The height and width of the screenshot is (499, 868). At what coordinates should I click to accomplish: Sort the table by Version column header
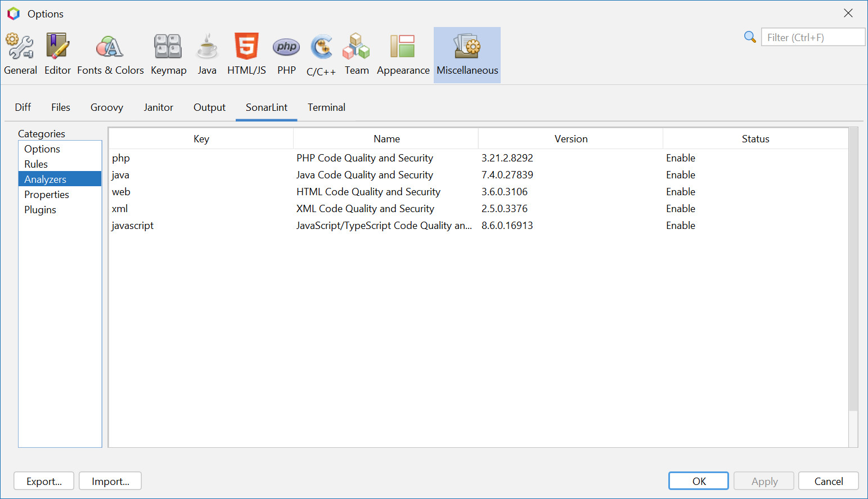[x=570, y=139]
